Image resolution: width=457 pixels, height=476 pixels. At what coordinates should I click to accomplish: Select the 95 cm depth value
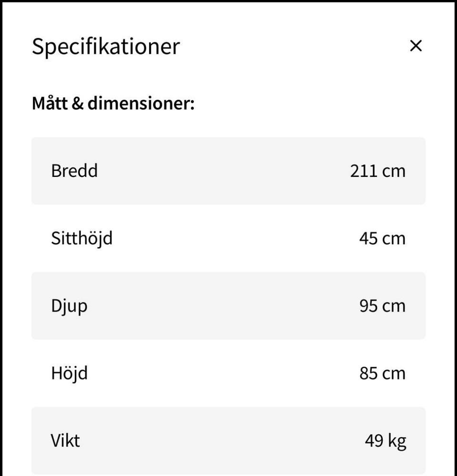point(382,306)
